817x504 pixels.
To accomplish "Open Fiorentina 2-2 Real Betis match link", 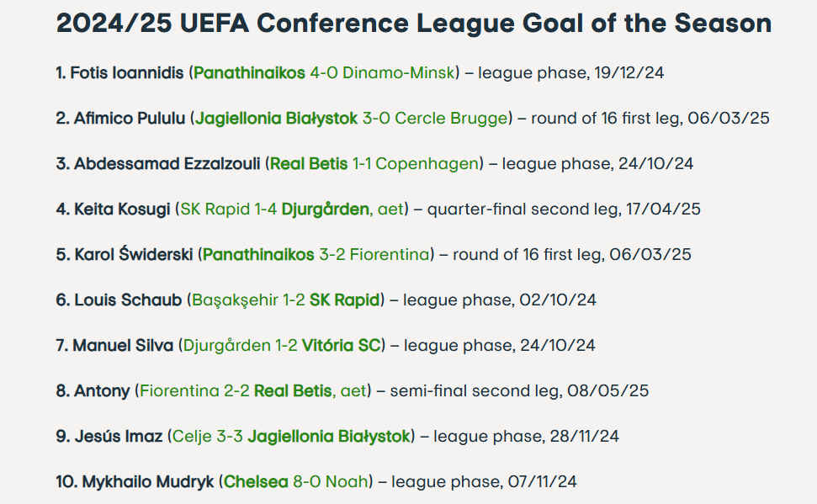I will tap(253, 390).
